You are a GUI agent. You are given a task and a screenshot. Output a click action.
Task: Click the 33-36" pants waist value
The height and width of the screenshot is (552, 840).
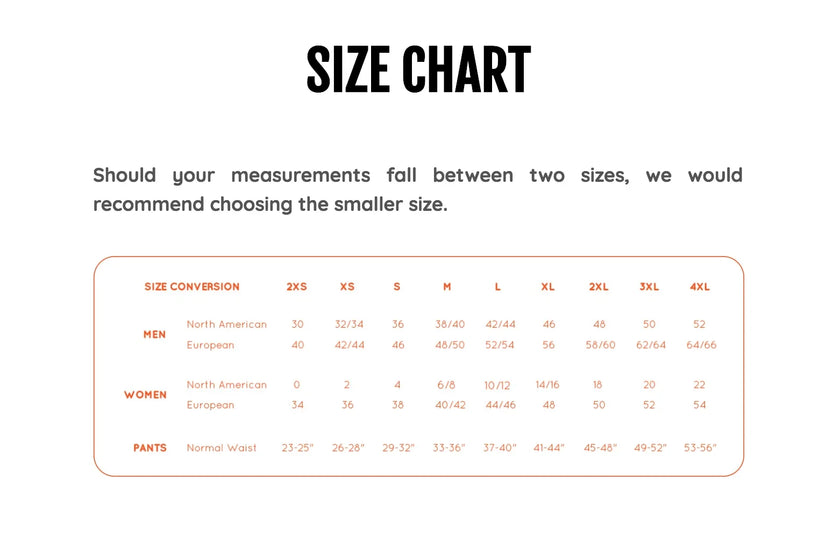tap(449, 447)
